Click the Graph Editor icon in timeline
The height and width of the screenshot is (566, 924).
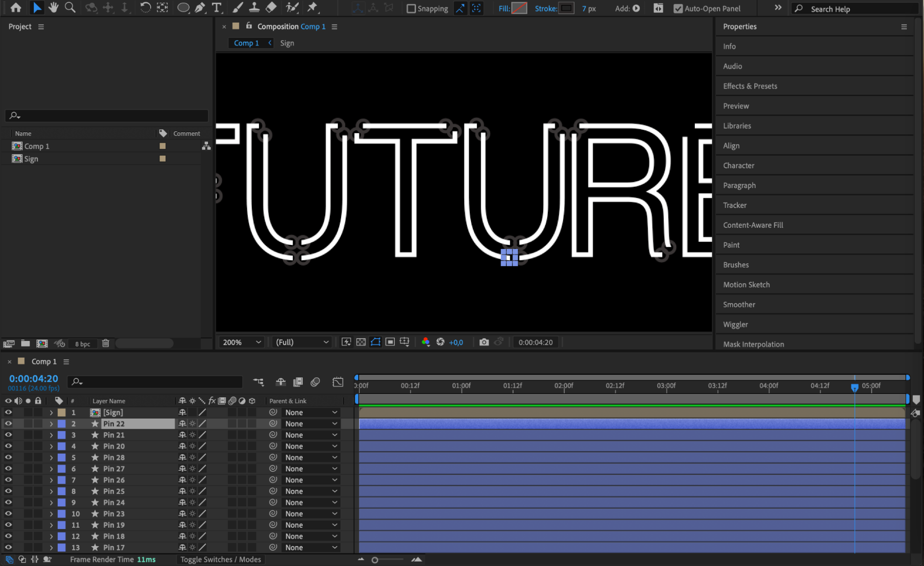[x=338, y=382]
